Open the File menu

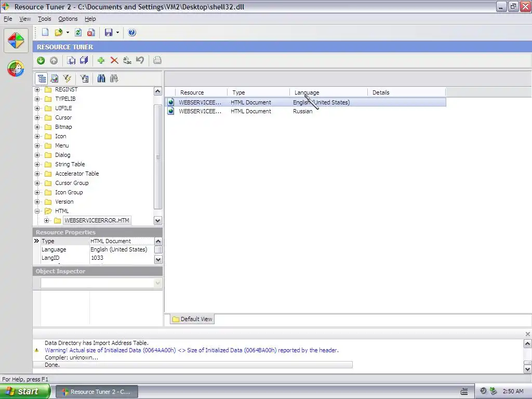click(x=8, y=19)
